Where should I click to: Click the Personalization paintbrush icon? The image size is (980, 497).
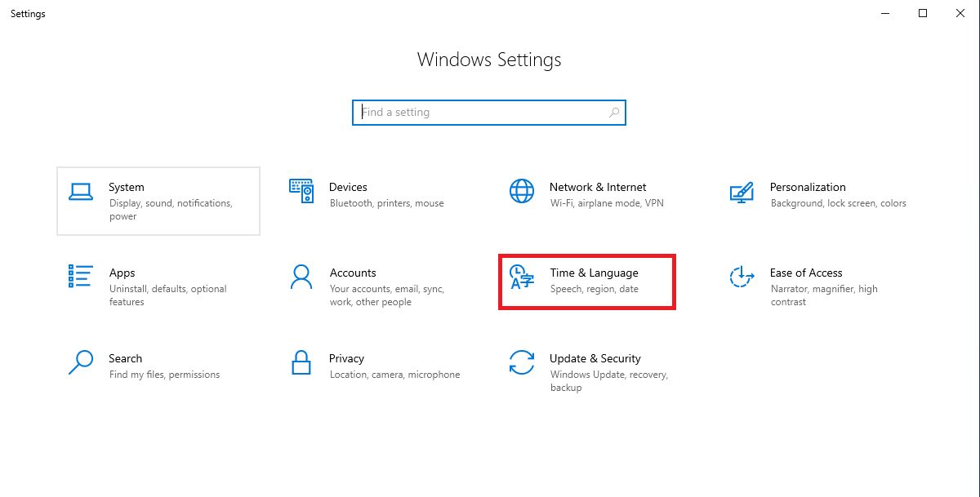pos(742,193)
